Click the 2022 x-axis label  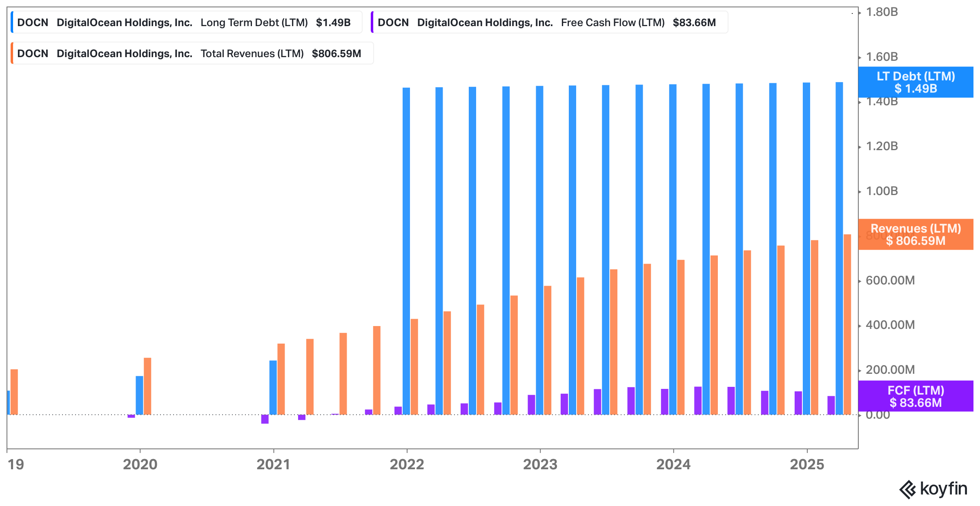coord(407,464)
